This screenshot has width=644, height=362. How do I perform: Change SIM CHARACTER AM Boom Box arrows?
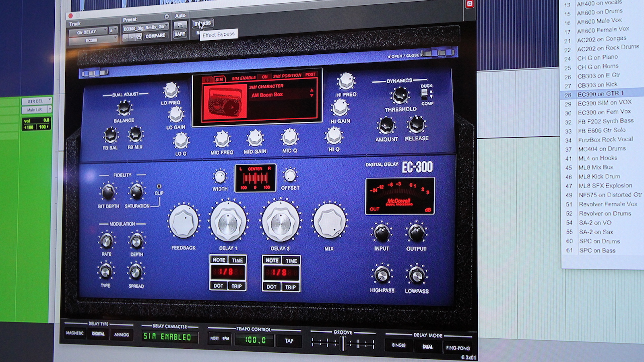click(x=312, y=93)
